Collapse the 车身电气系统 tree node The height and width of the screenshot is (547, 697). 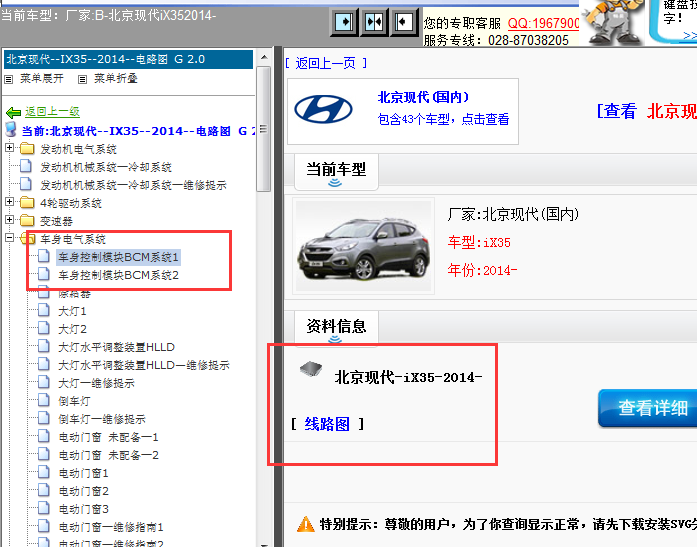pos(9,238)
